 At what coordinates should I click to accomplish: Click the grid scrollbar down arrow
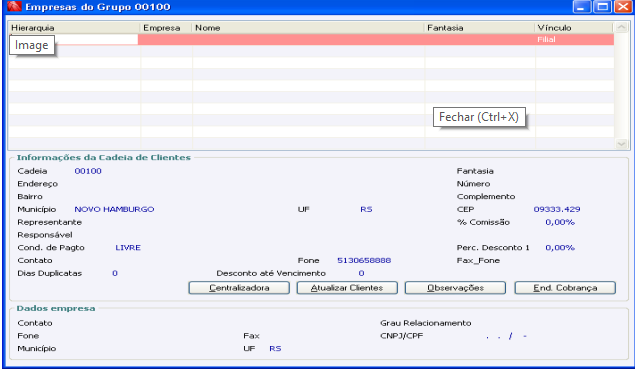(x=621, y=144)
